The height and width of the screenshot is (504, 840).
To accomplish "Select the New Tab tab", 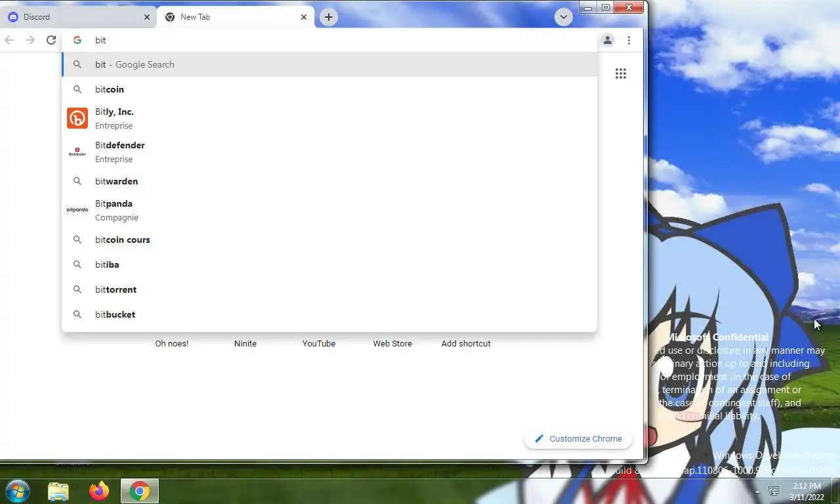I will click(x=235, y=17).
